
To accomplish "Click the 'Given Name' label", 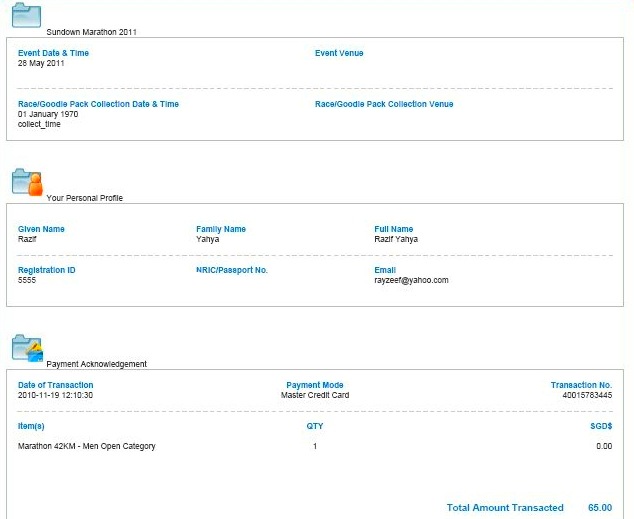I will (x=41, y=229).
